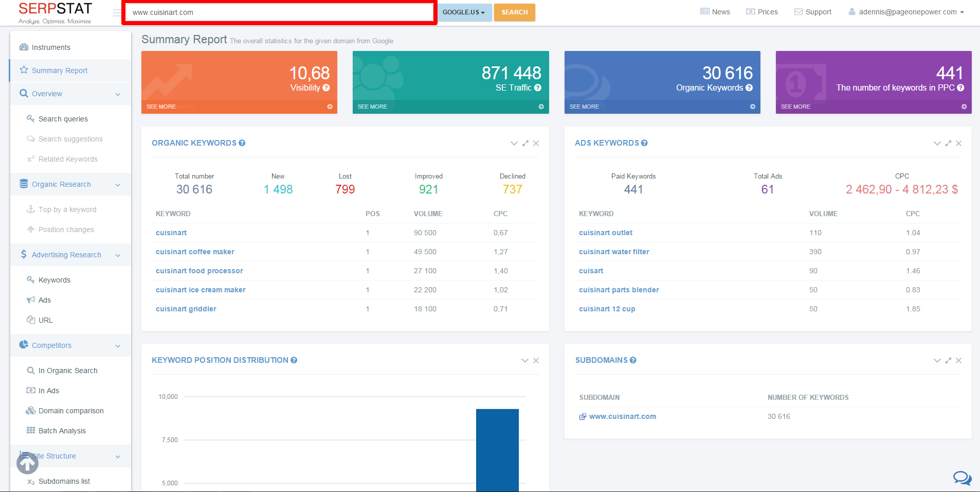This screenshot has height=492, width=980.
Task: Click the help icon next to Organic Keywords heading
Action: click(242, 143)
